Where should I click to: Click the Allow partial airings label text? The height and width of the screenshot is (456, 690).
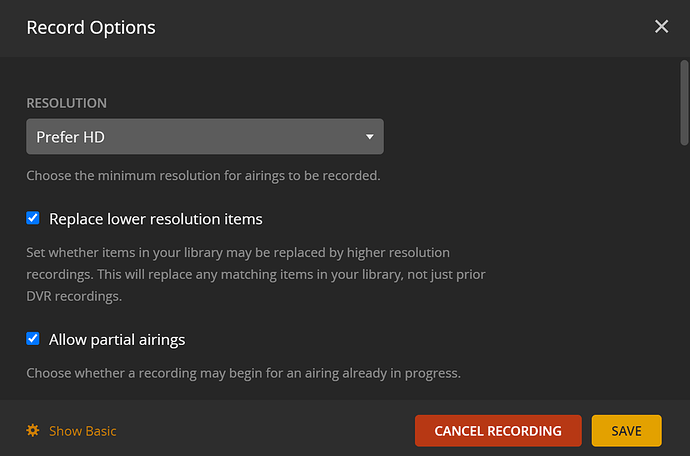(x=117, y=339)
